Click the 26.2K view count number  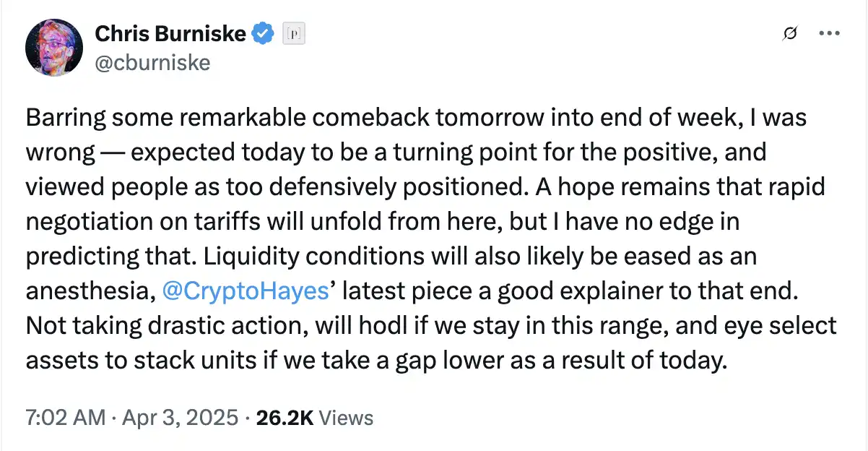click(285, 417)
